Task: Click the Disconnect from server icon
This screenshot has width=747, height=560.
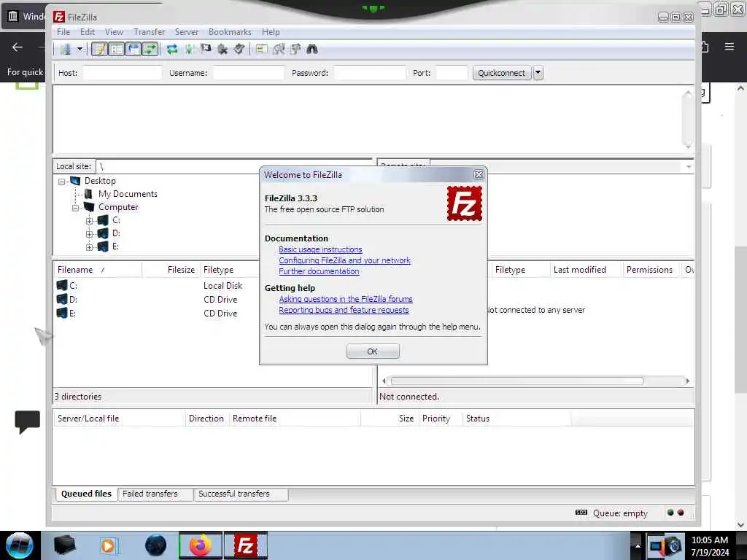Action: coord(222,49)
